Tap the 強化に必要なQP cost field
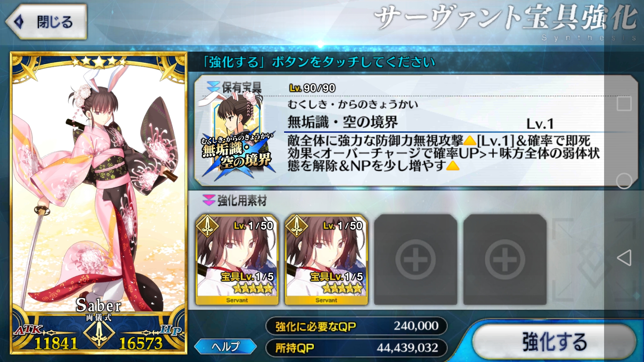The image size is (644, 362). pos(357,326)
